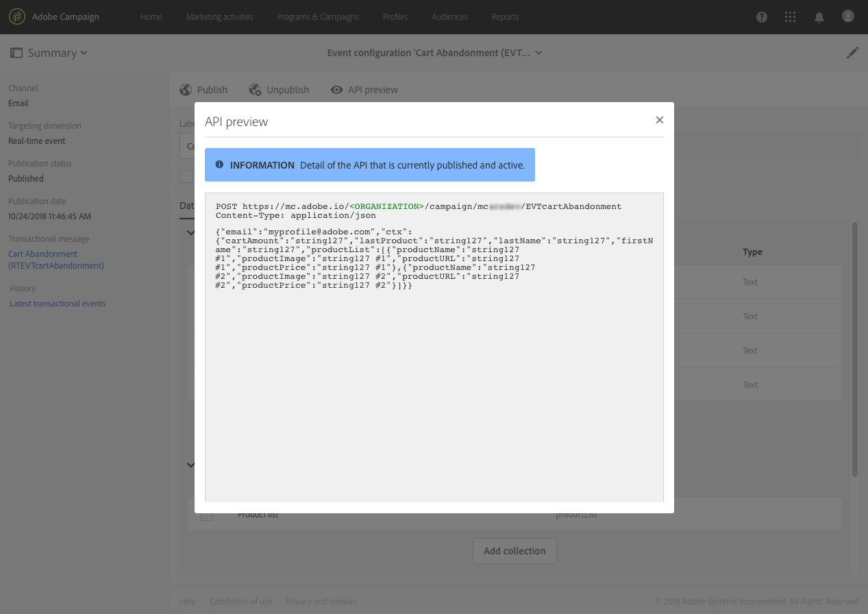Open the Help footer link
This screenshot has width=868, height=614.
(x=188, y=602)
